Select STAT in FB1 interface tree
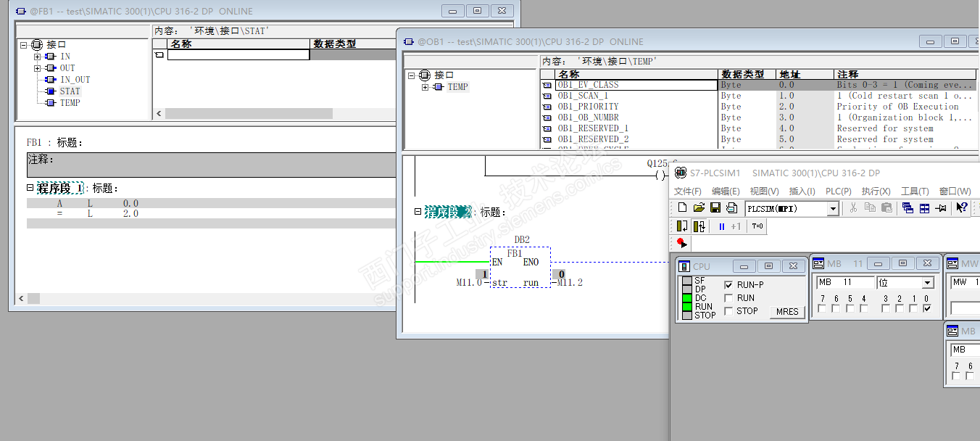 tap(70, 91)
